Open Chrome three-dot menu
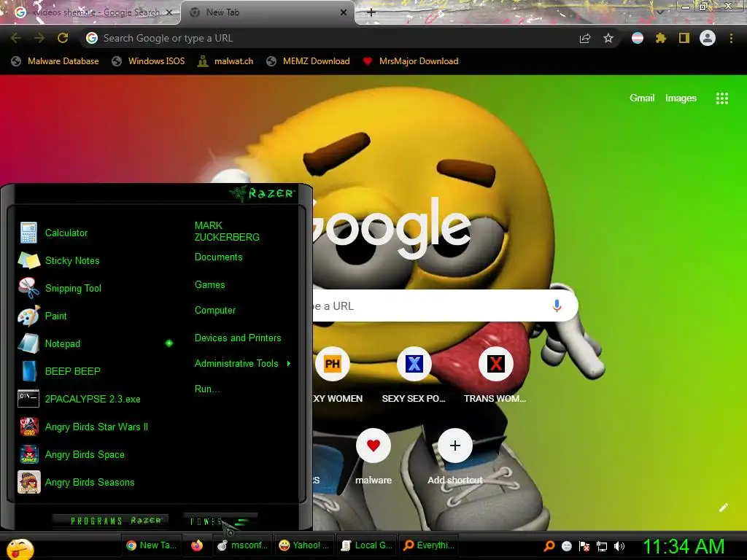Viewport: 747px width, 560px height. coord(731,38)
